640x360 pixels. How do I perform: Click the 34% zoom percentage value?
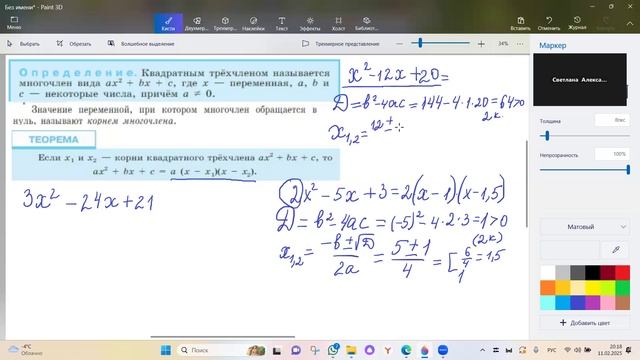click(x=503, y=44)
